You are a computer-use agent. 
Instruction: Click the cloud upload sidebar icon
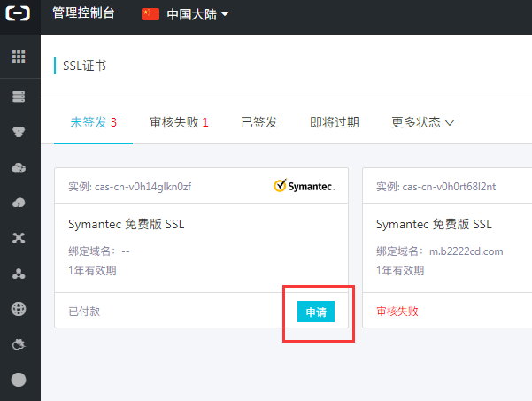click(x=19, y=203)
